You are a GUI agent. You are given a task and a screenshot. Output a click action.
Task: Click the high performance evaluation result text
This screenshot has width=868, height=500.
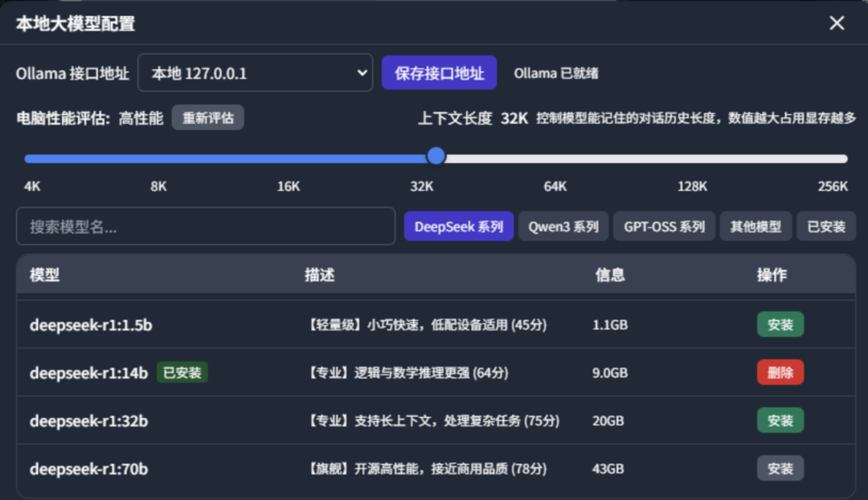[141, 118]
